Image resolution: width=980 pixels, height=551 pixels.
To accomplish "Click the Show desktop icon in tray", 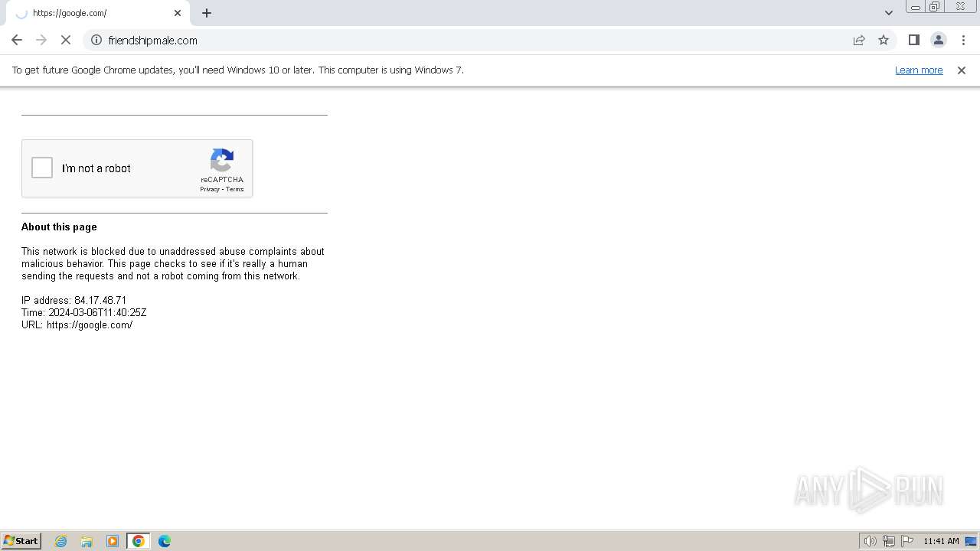I will pyautogui.click(x=971, y=541).
